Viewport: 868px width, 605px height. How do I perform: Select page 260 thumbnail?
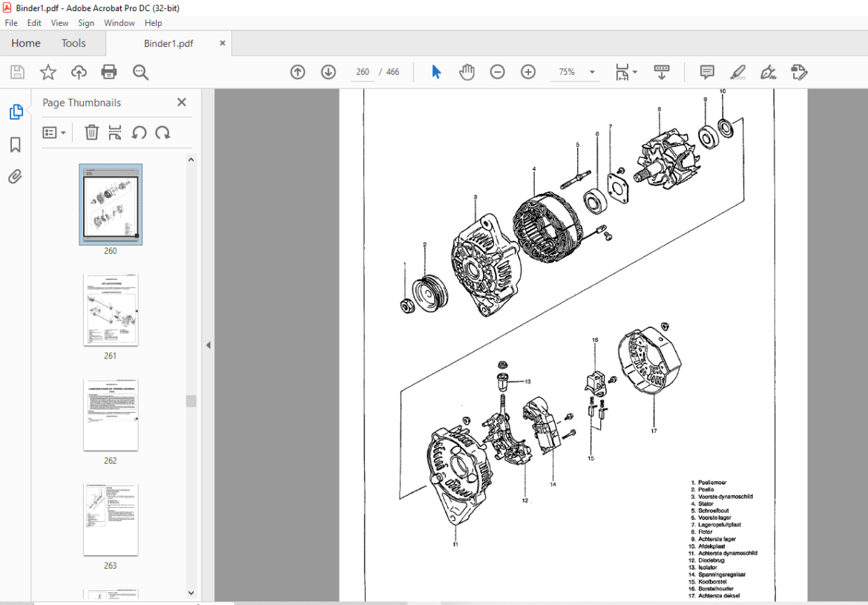(111, 204)
